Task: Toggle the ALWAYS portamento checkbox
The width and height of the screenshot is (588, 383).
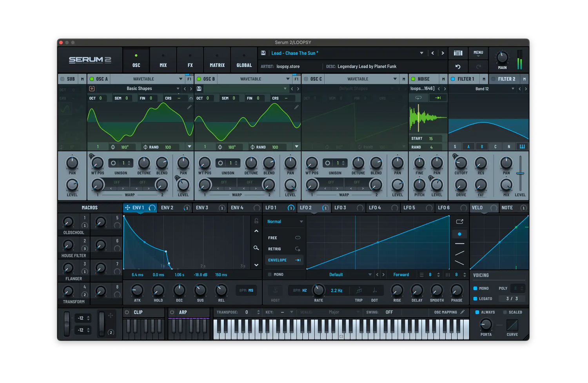Action: (477, 312)
